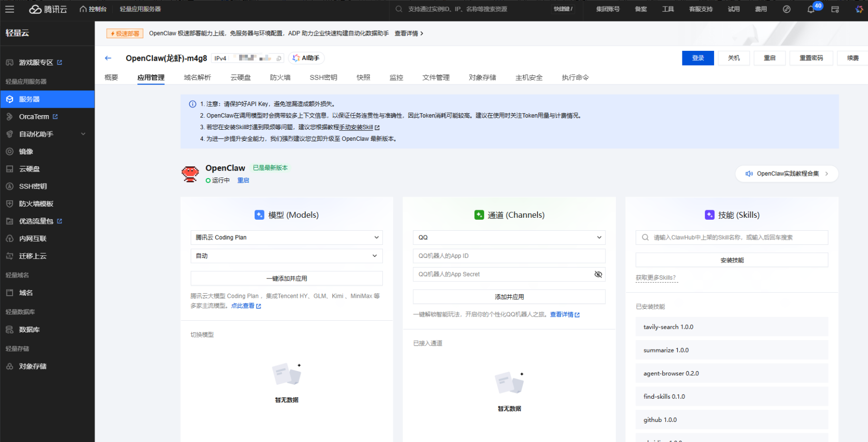Click the 安装技能 button

point(732,260)
